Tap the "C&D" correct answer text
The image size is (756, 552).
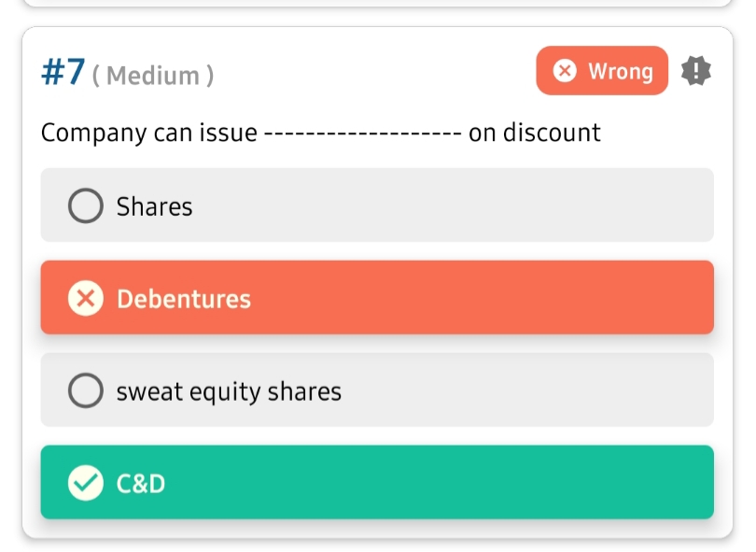pos(141,484)
